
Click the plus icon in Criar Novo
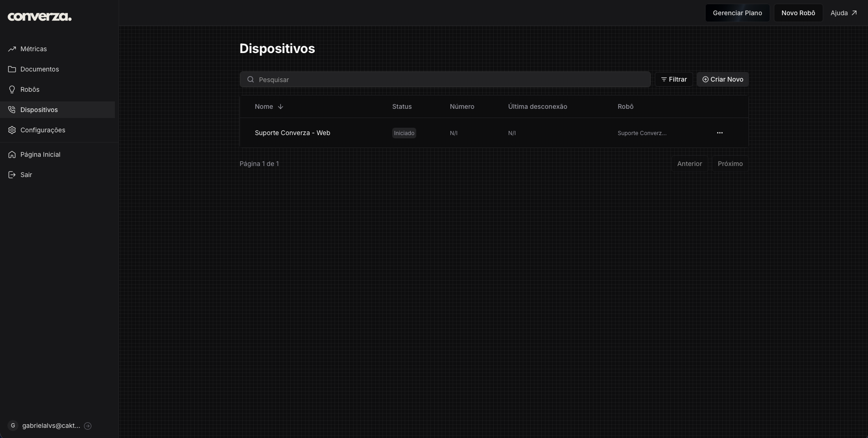point(706,79)
